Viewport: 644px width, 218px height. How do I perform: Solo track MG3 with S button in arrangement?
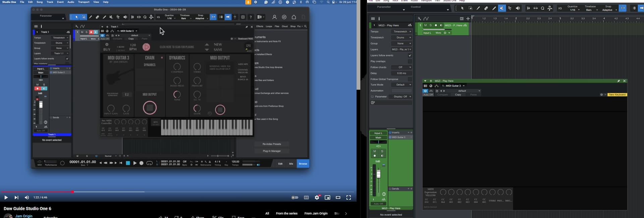[431, 25]
